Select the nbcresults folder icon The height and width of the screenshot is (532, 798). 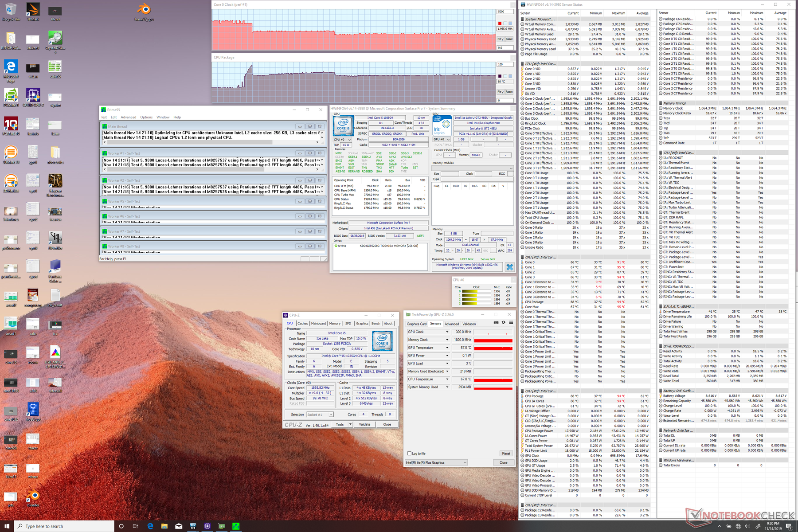click(55, 155)
